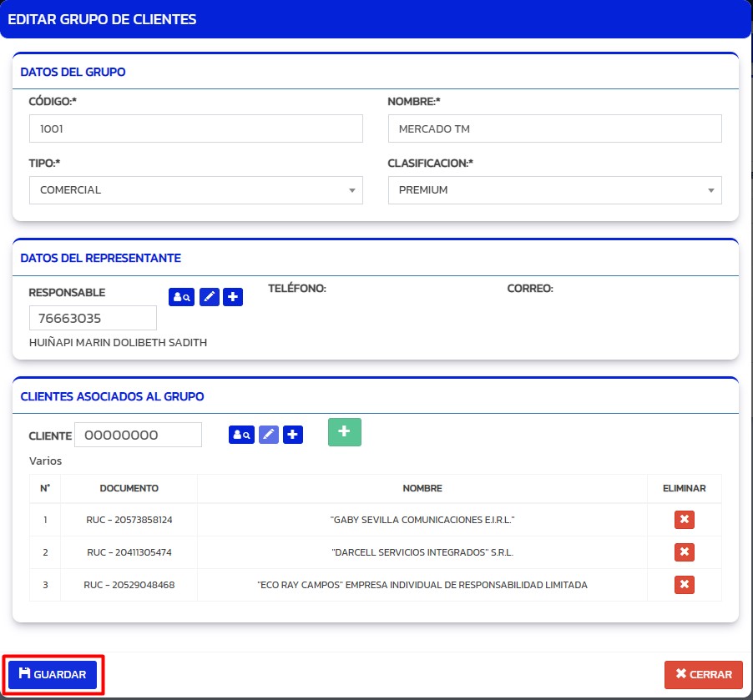
Task: Add cliente to group with green plus
Action: click(x=344, y=431)
